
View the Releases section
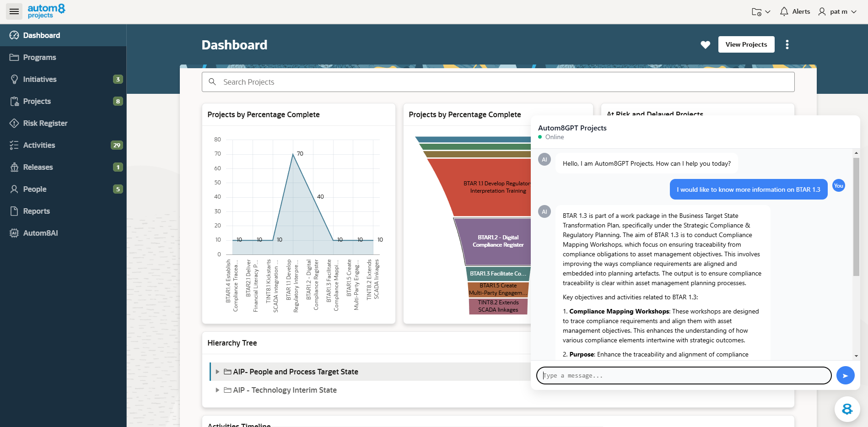click(38, 167)
